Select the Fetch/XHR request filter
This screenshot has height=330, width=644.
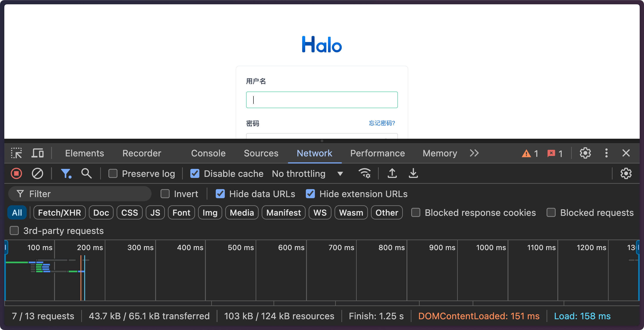pyautogui.click(x=59, y=213)
